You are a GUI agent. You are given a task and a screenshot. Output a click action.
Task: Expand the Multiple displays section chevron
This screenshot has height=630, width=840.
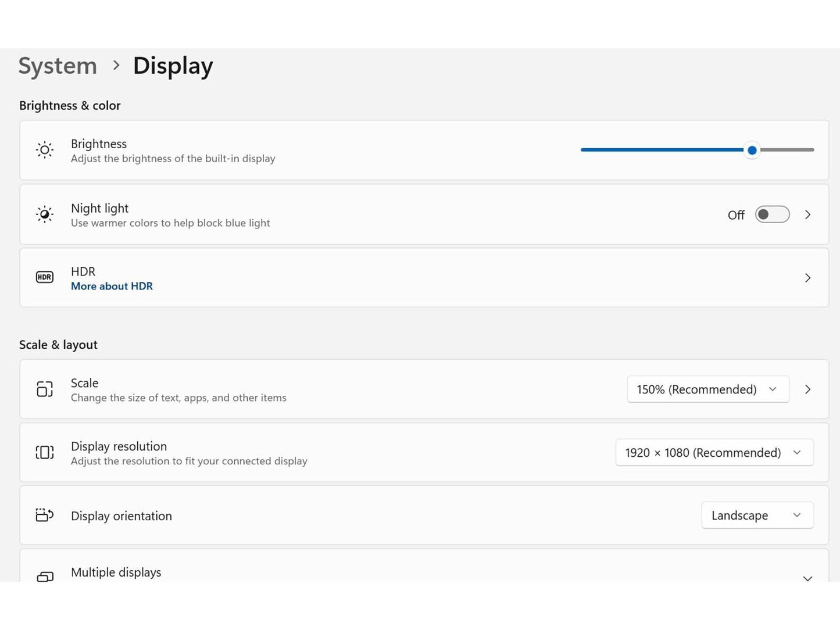click(x=807, y=578)
